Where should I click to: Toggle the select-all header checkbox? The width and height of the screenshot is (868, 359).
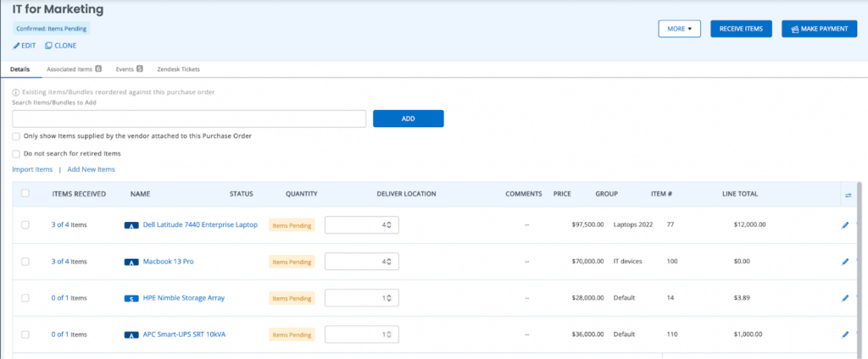click(x=25, y=194)
